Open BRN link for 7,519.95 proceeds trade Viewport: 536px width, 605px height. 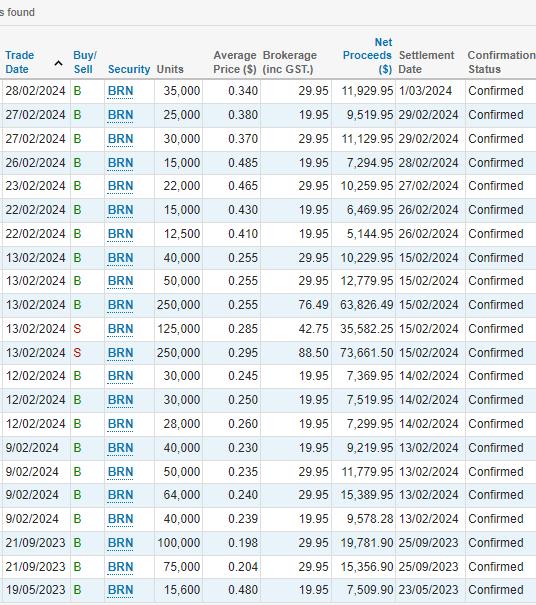tap(120, 400)
